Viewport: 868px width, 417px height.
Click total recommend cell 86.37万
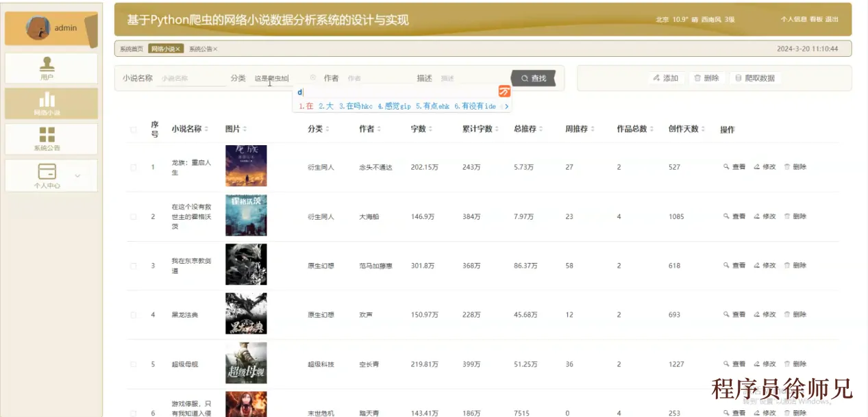coord(525,266)
